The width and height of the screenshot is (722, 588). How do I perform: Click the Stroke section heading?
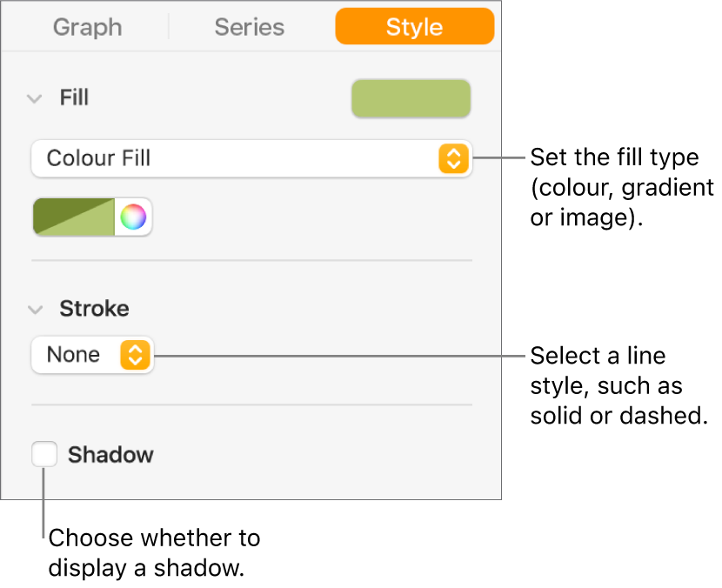(x=94, y=309)
